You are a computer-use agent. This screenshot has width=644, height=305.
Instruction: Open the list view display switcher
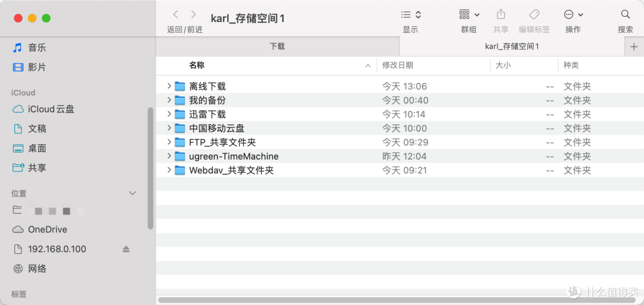tap(411, 15)
